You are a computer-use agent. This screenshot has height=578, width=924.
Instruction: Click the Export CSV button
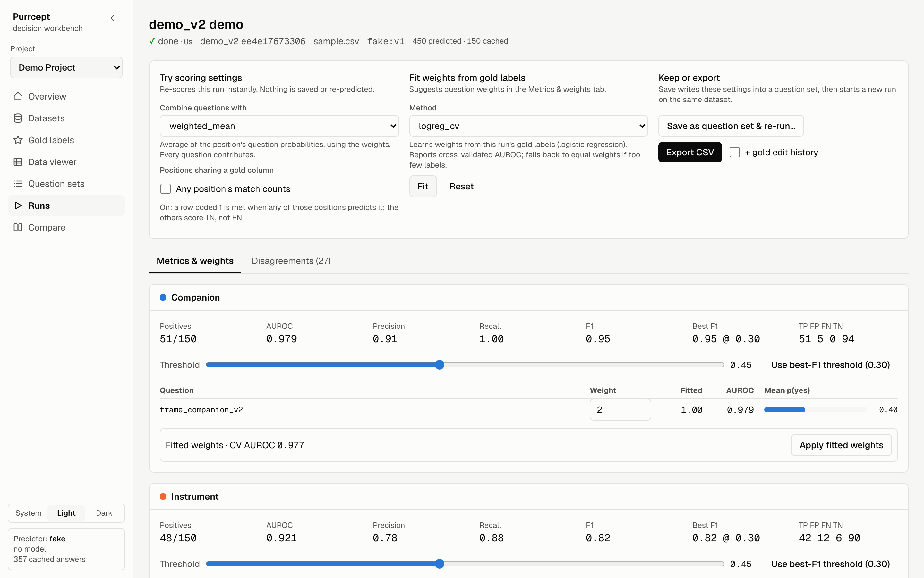690,152
